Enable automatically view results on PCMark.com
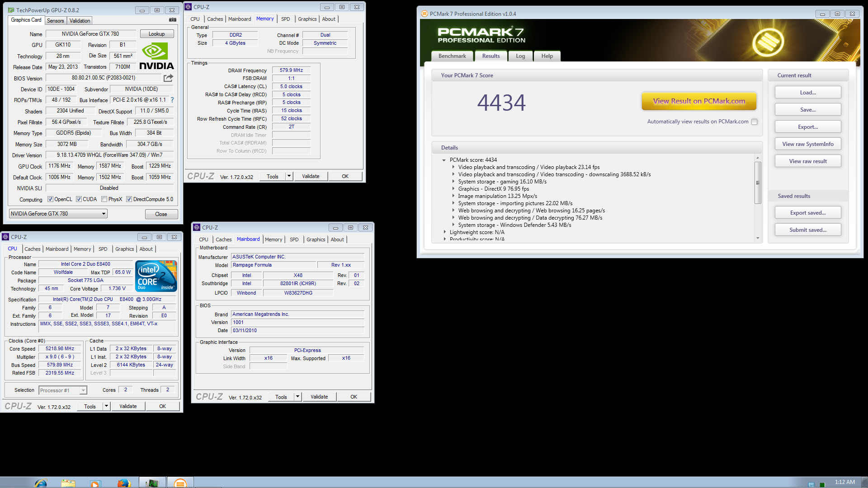 (754, 122)
